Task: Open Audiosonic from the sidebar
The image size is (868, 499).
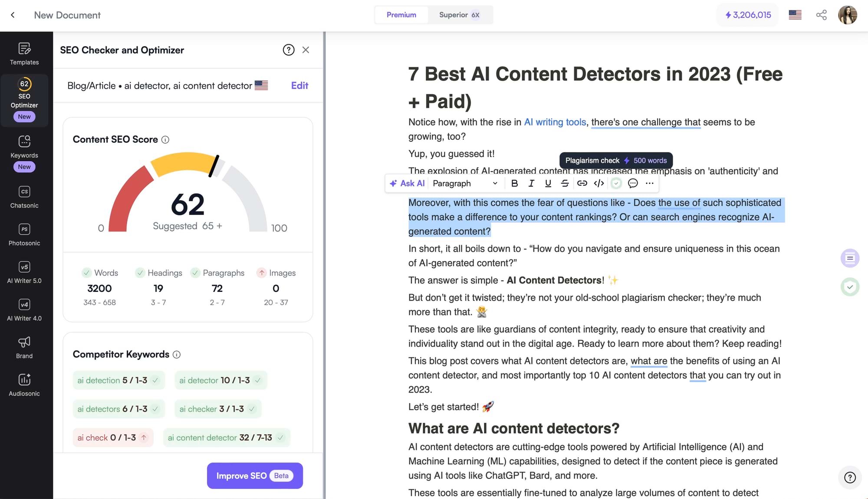Action: click(x=24, y=385)
